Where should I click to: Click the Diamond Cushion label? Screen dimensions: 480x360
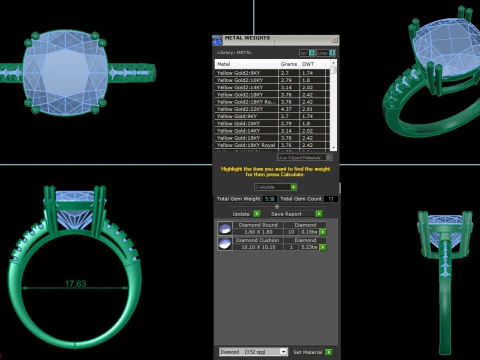click(258, 240)
